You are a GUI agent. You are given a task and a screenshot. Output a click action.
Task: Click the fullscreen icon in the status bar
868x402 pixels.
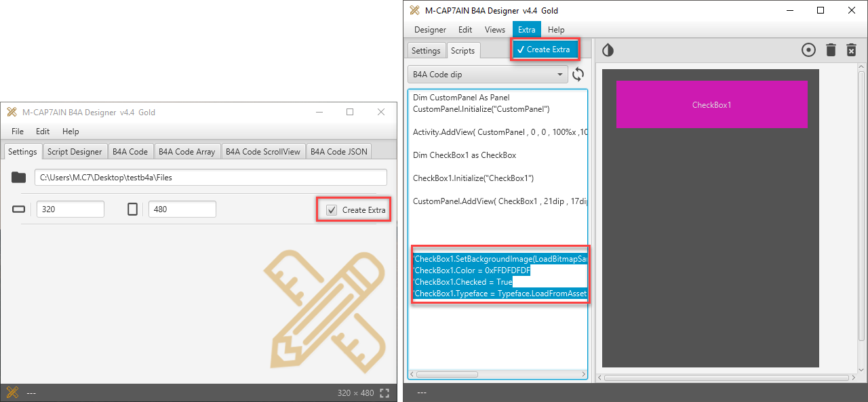tap(384, 393)
